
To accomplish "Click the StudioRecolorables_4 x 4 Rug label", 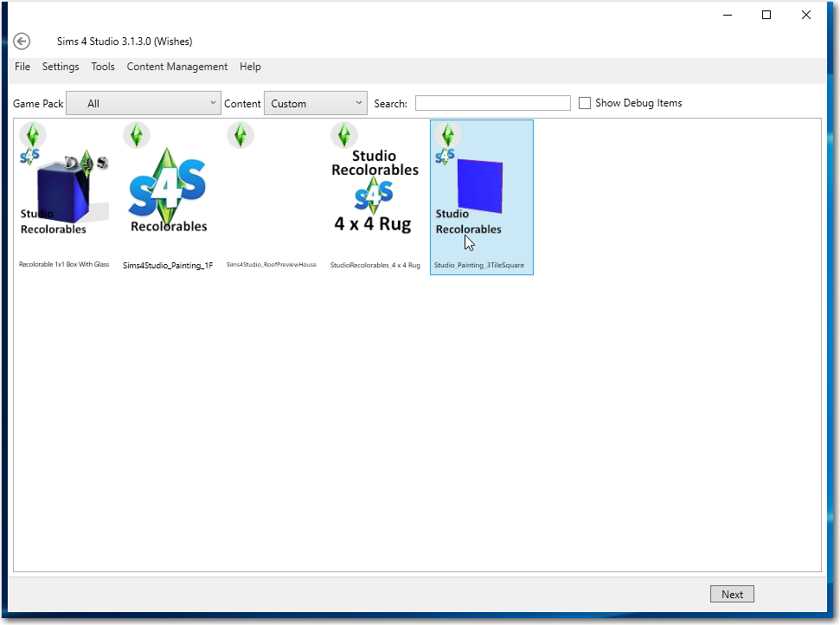I will point(375,266).
